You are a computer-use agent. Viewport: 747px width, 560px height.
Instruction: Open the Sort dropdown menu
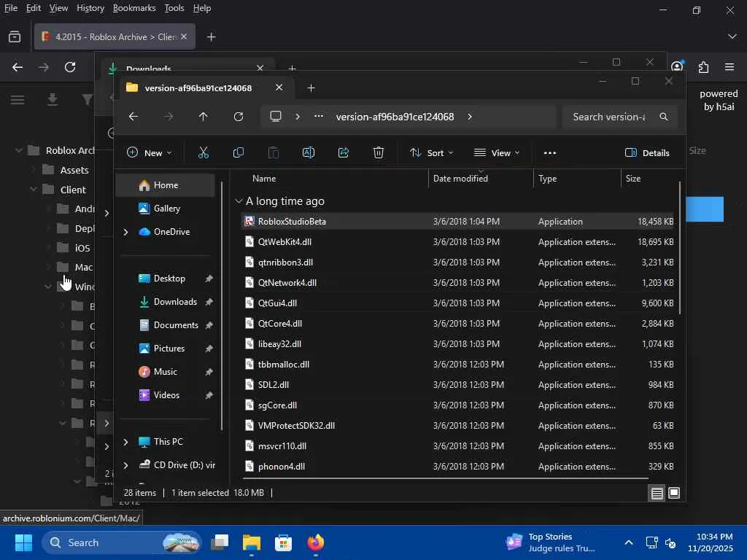[431, 153]
